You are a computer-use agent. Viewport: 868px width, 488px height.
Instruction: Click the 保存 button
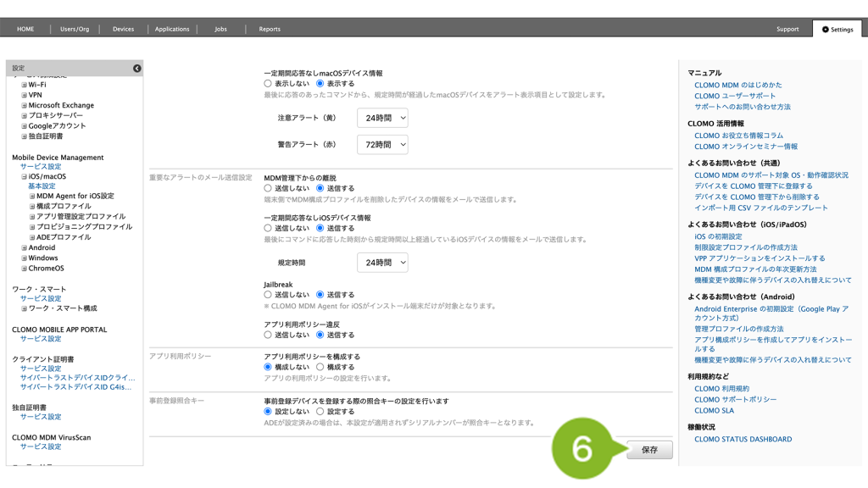(649, 450)
